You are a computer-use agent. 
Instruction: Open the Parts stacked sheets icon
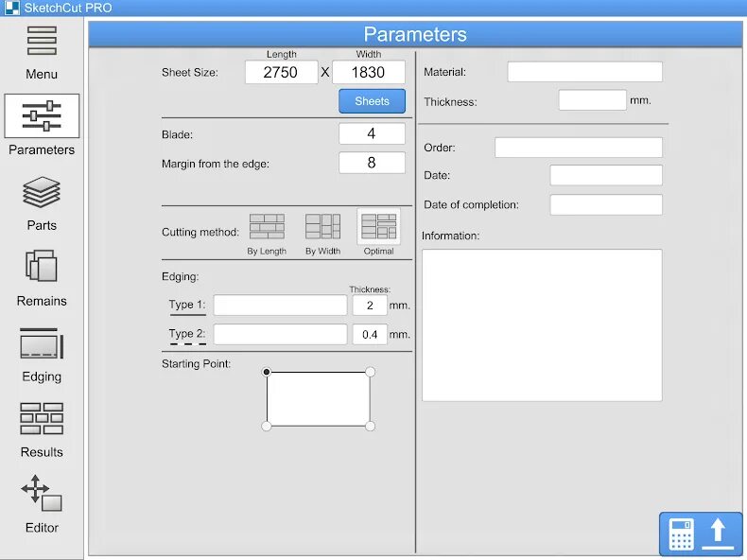(x=42, y=192)
